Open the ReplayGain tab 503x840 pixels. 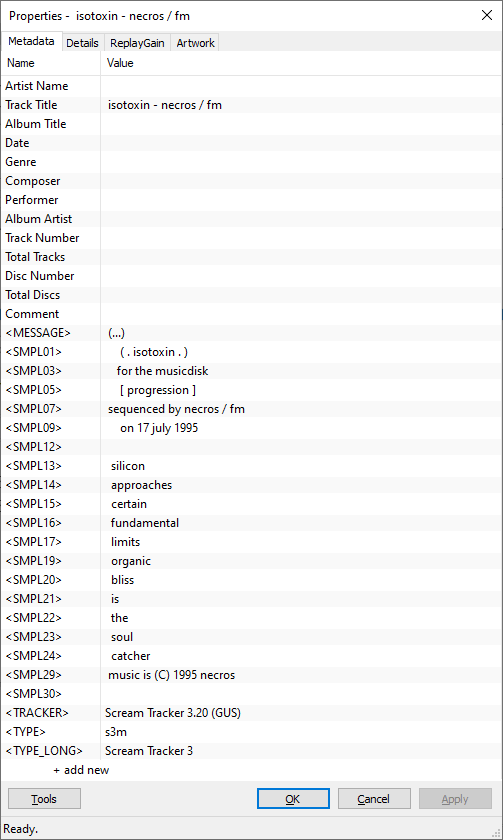[137, 43]
